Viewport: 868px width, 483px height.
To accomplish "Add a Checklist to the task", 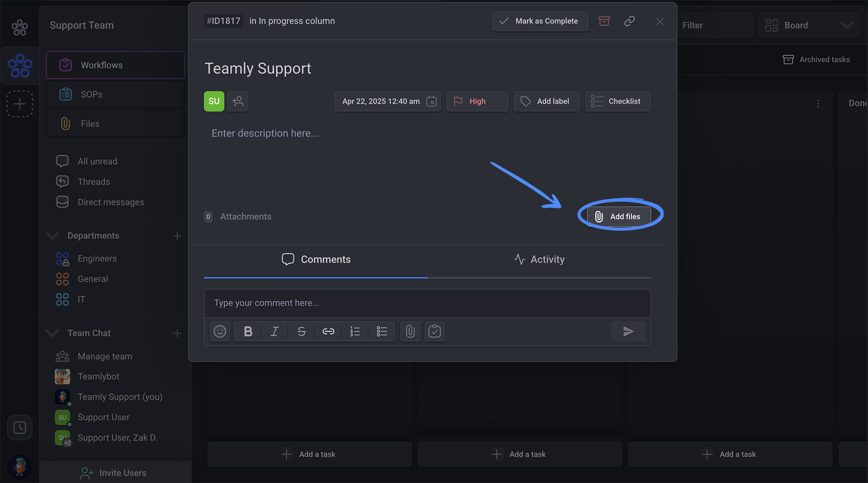I will click(618, 101).
